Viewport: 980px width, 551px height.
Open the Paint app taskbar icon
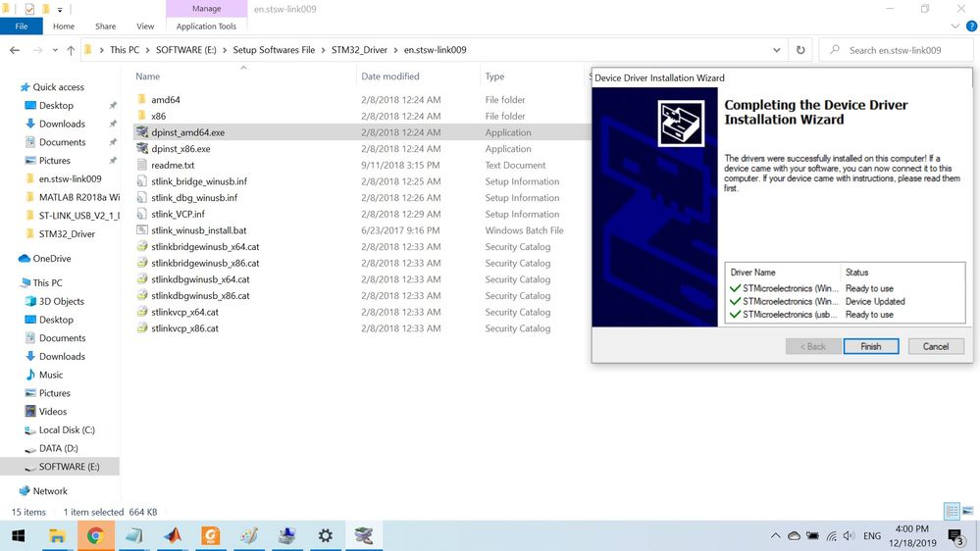click(x=249, y=535)
